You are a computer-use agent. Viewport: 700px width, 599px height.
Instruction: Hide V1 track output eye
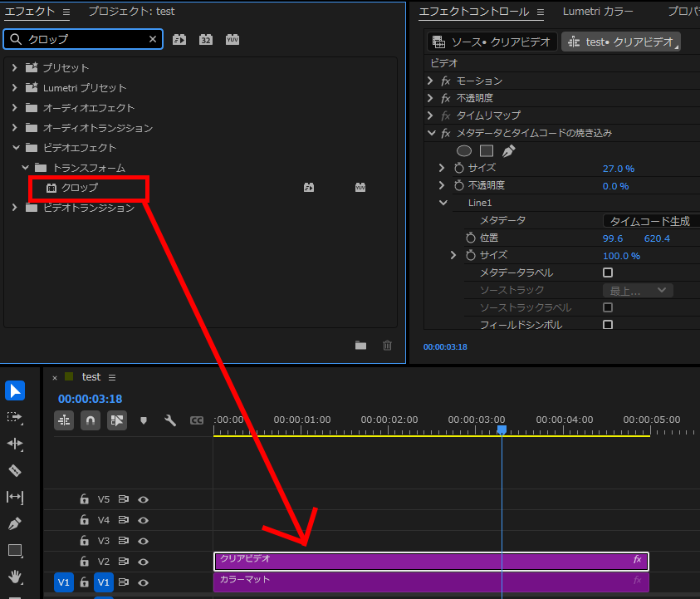click(144, 582)
